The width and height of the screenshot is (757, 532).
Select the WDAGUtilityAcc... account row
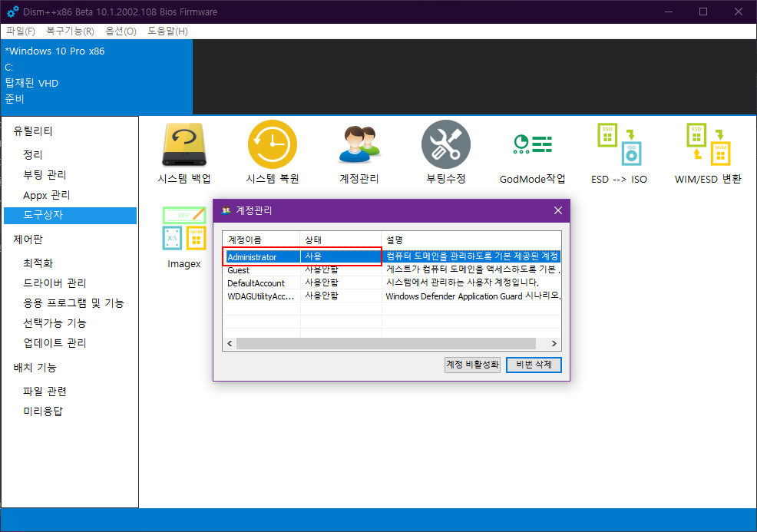392,296
